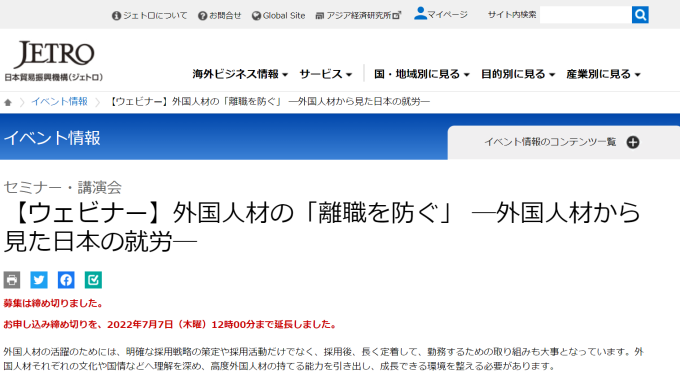
Task: Open My Page (マイページ) user link
Action: tap(441, 14)
